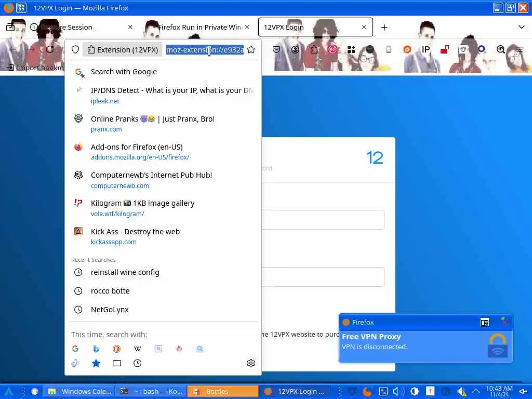Click the second login input field
Image resolution: width=532 pixels, height=399 pixels.
tap(323, 277)
